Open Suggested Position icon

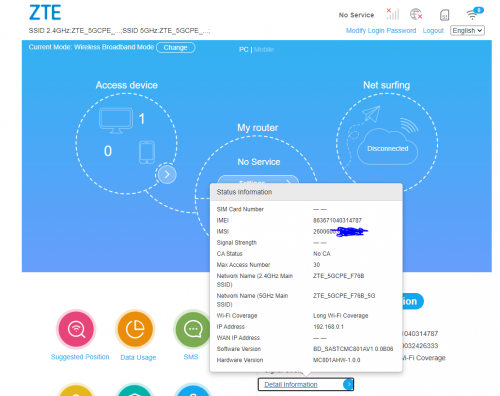(76, 329)
